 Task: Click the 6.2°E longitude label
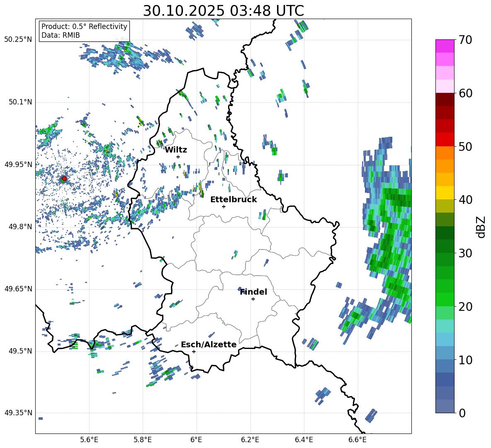tap(250, 440)
